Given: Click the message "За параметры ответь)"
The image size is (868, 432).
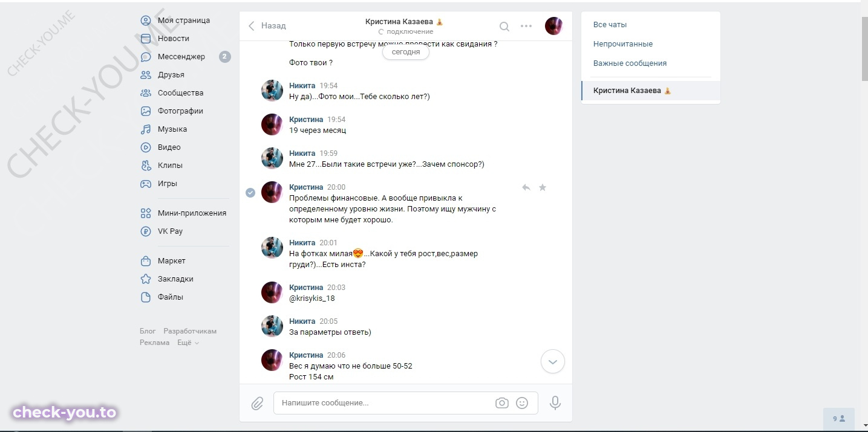Looking at the screenshot, I should [x=330, y=332].
